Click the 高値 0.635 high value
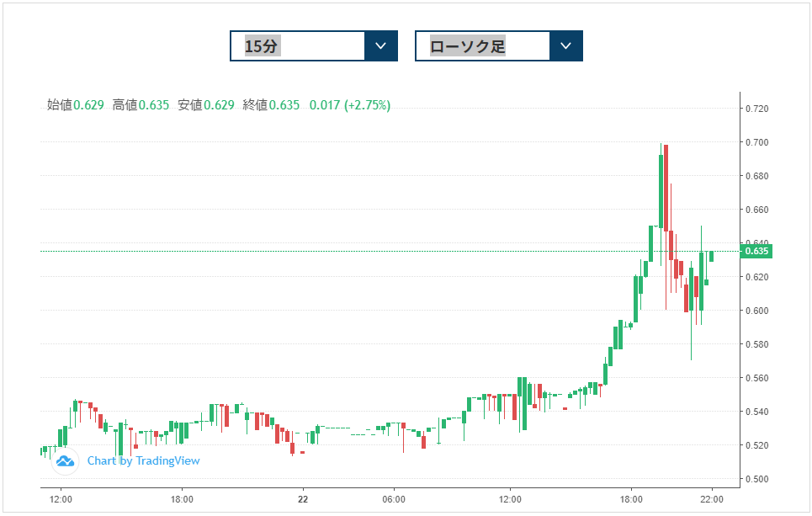This screenshot has height=516, width=812. coord(141,105)
